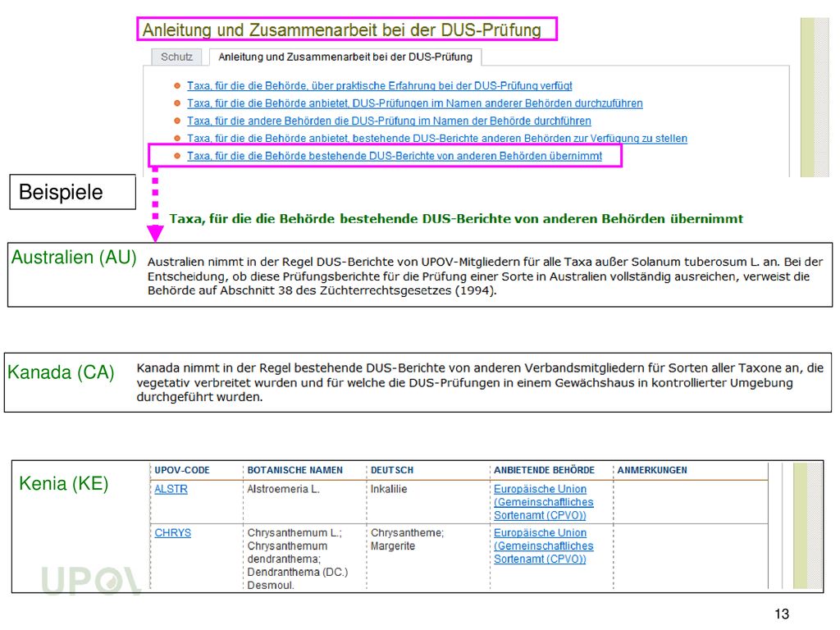Click the DEUTSCH column header
This screenshot has width=840, height=630.
coord(392,470)
